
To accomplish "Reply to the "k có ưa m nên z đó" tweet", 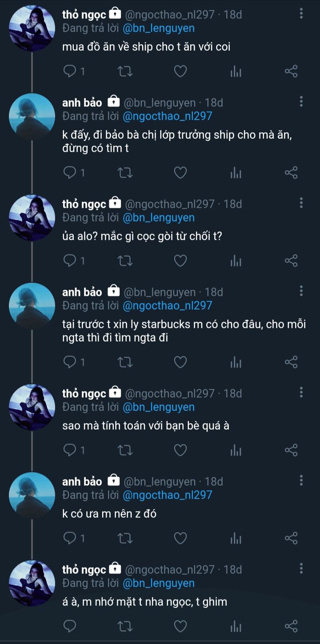I will point(70,538).
